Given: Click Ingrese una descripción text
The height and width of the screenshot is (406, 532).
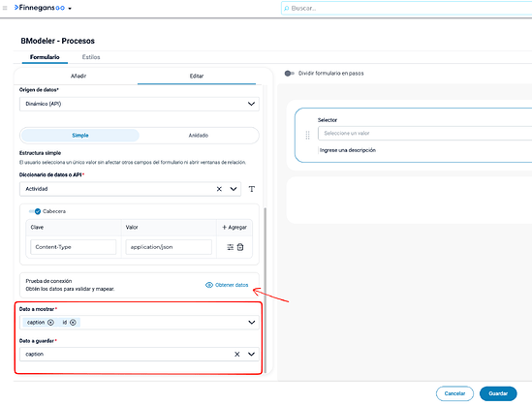Looking at the screenshot, I should pyautogui.click(x=348, y=150).
